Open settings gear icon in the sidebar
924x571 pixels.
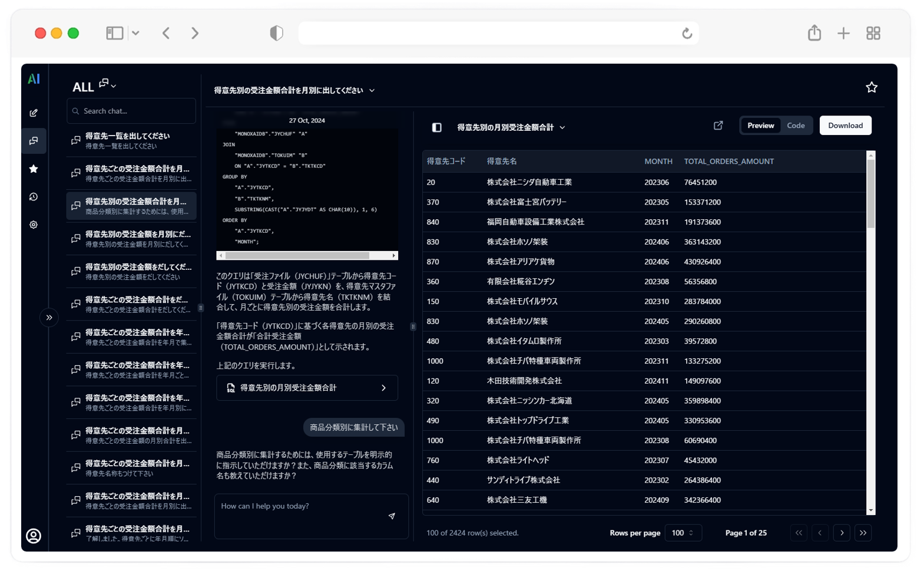click(x=34, y=225)
